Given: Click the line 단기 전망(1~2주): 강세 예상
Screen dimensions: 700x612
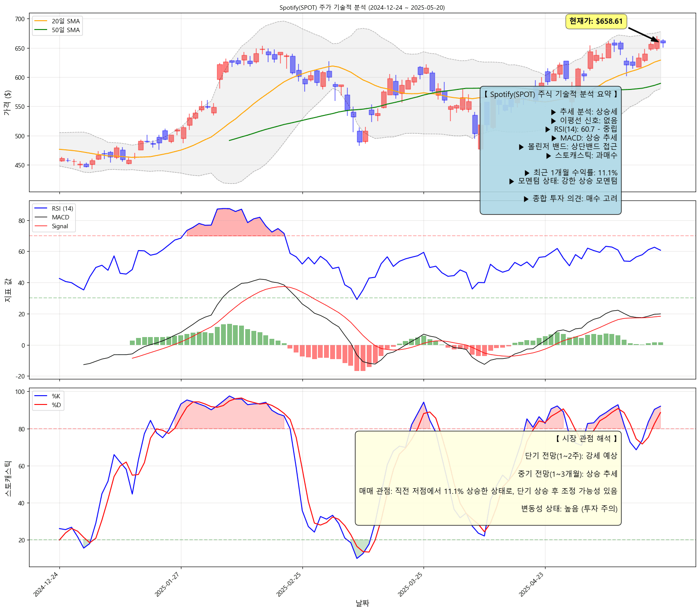Looking at the screenshot, I should click(571, 456).
